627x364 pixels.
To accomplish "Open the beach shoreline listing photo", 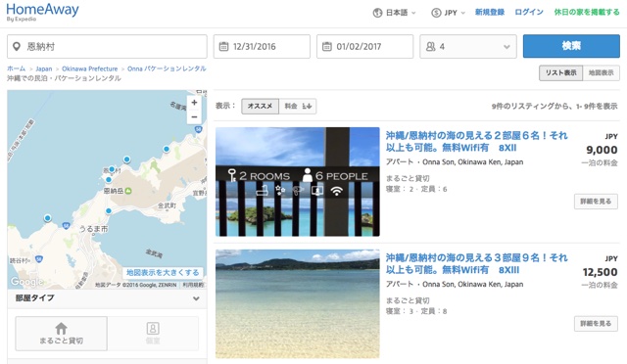I will (298, 304).
